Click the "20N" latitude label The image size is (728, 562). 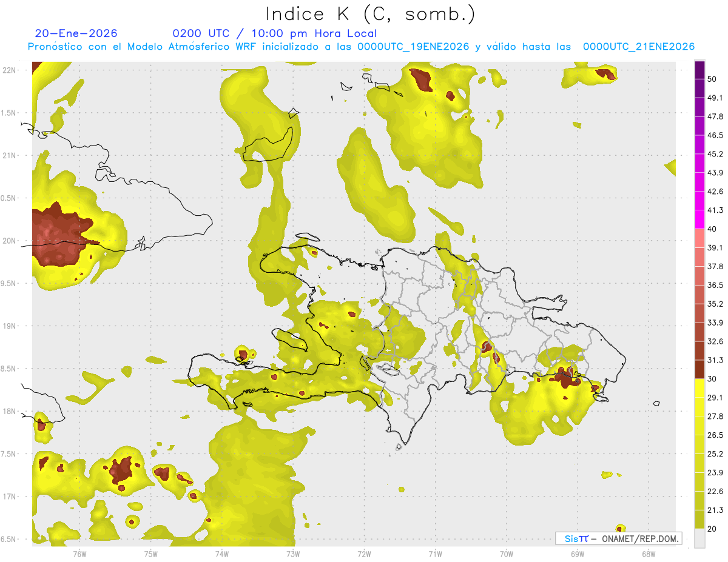(10, 241)
